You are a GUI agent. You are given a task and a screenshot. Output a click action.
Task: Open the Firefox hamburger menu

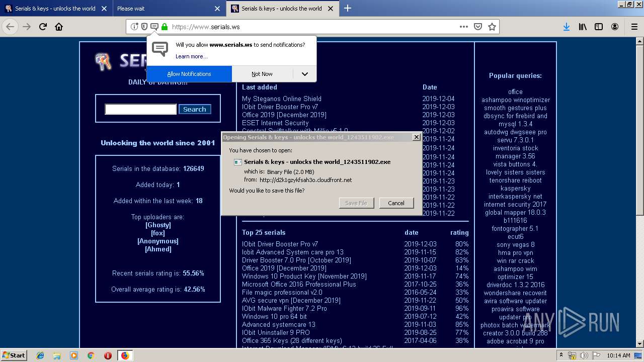(x=634, y=27)
